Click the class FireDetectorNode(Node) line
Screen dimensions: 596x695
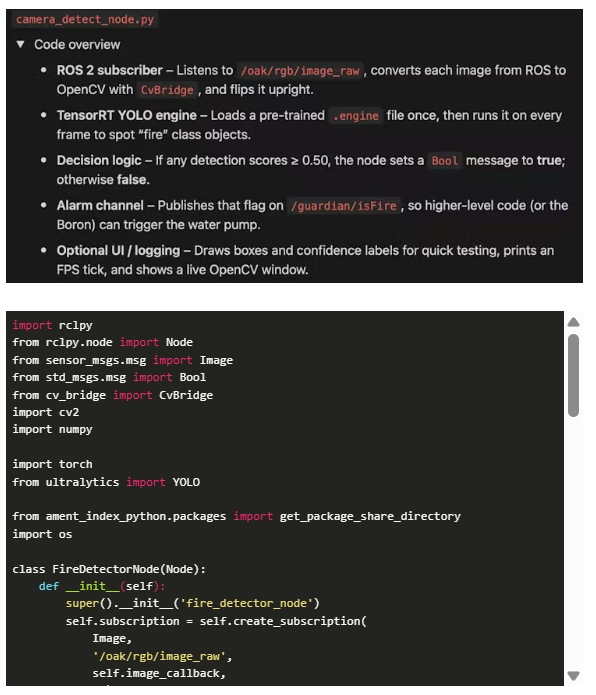tap(109, 569)
